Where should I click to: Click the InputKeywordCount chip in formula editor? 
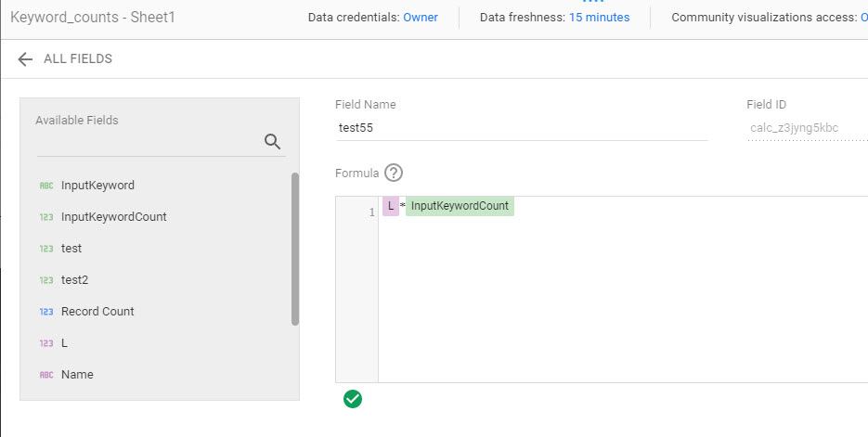[x=460, y=206]
